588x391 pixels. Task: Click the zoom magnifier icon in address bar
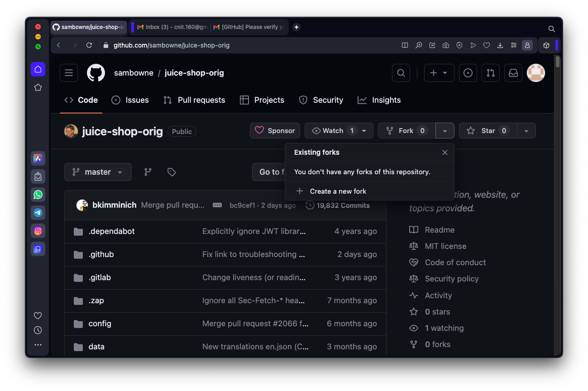click(x=419, y=45)
